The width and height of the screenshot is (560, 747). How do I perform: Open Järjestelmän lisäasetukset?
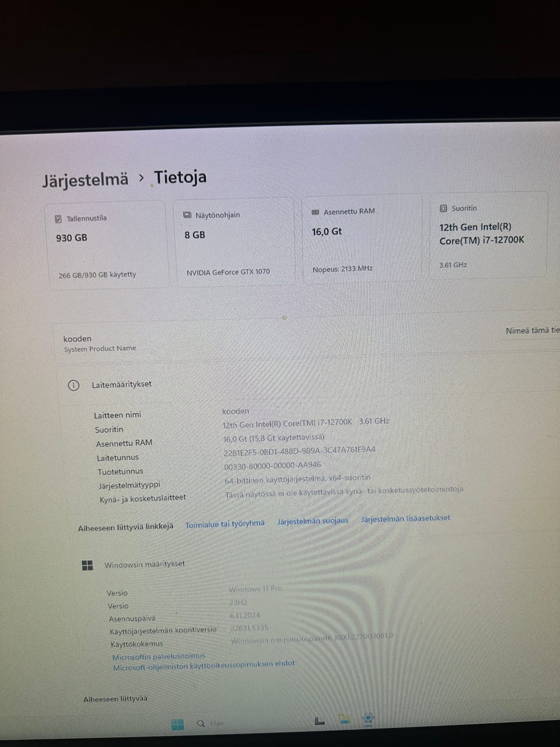pos(405,518)
